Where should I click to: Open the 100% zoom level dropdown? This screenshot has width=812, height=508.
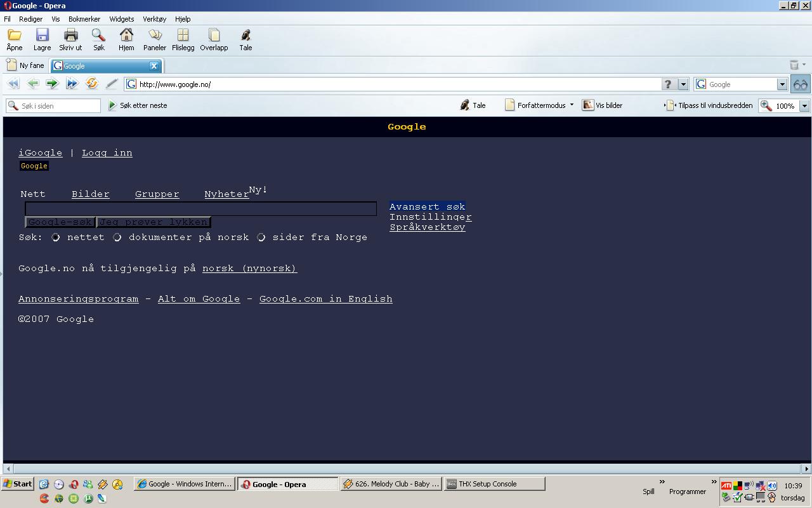coord(804,106)
